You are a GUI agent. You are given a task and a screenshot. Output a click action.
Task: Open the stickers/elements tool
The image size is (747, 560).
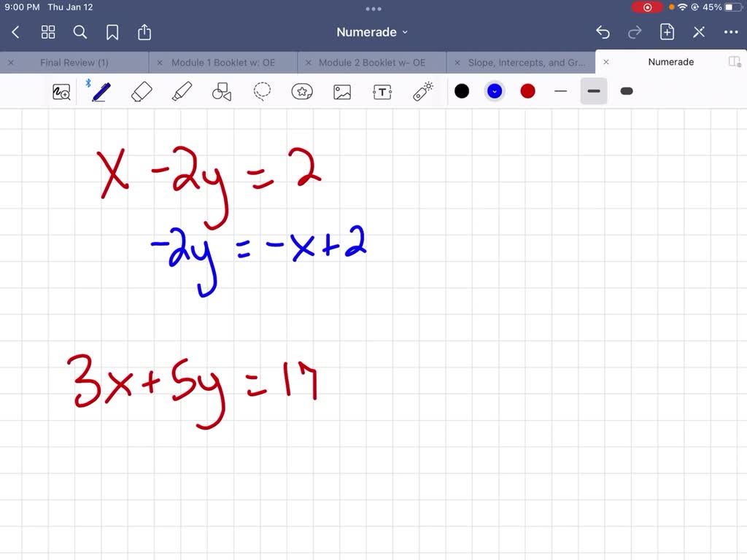302,91
